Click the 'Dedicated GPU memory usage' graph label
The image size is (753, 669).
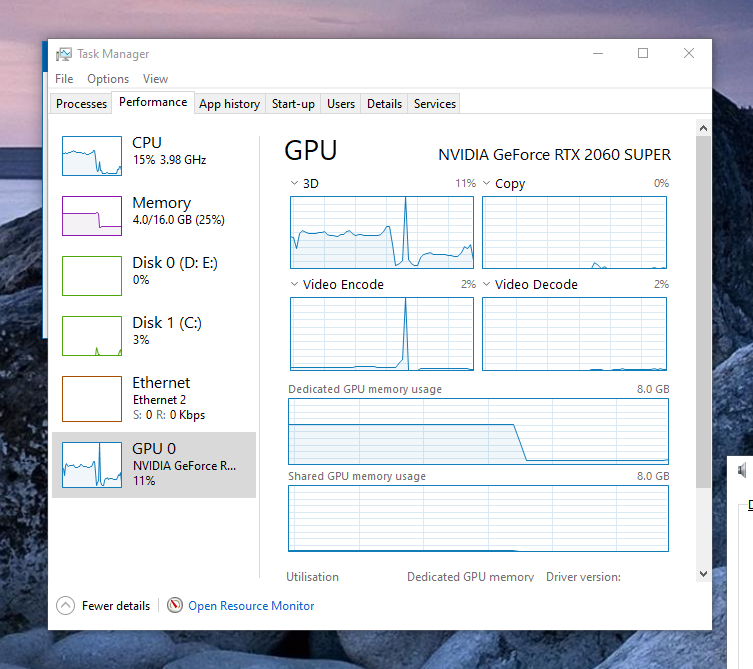click(x=365, y=389)
